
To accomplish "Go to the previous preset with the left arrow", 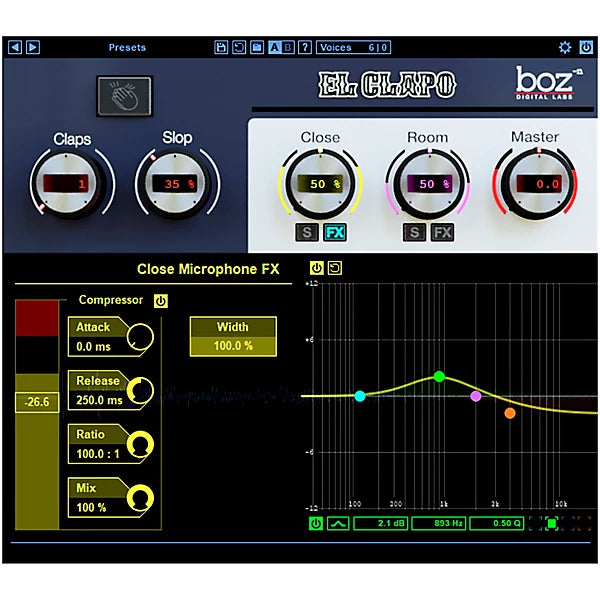I will [x=15, y=47].
